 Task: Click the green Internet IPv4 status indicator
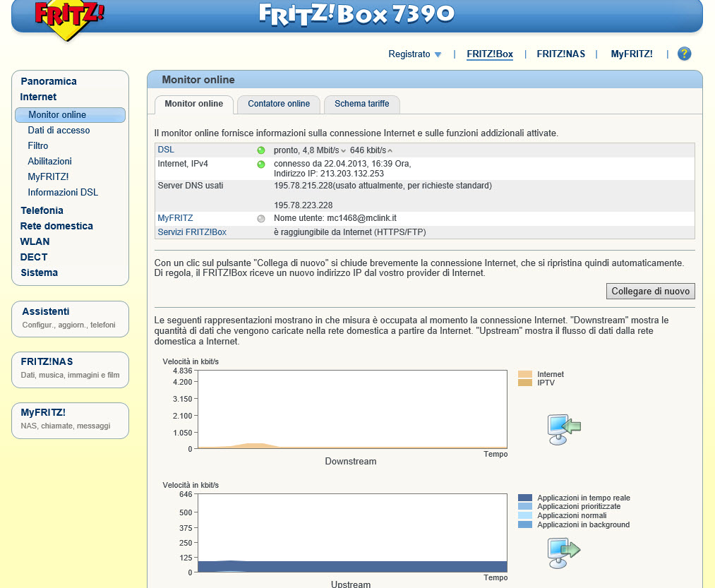pyautogui.click(x=261, y=164)
